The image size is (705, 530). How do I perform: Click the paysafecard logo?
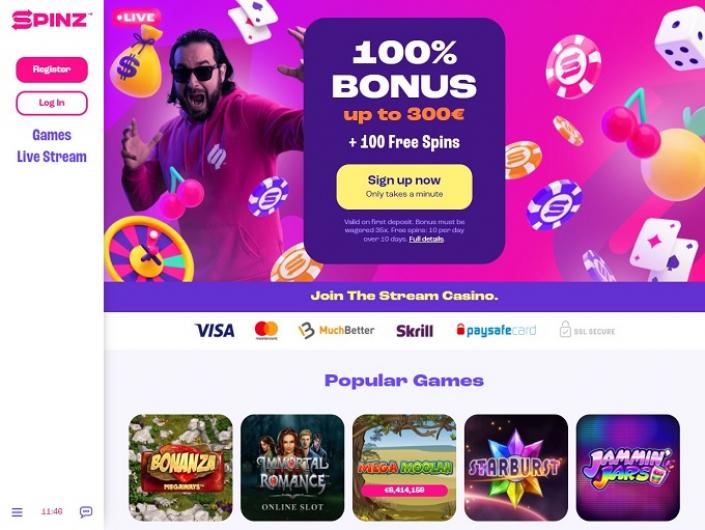pyautogui.click(x=496, y=330)
